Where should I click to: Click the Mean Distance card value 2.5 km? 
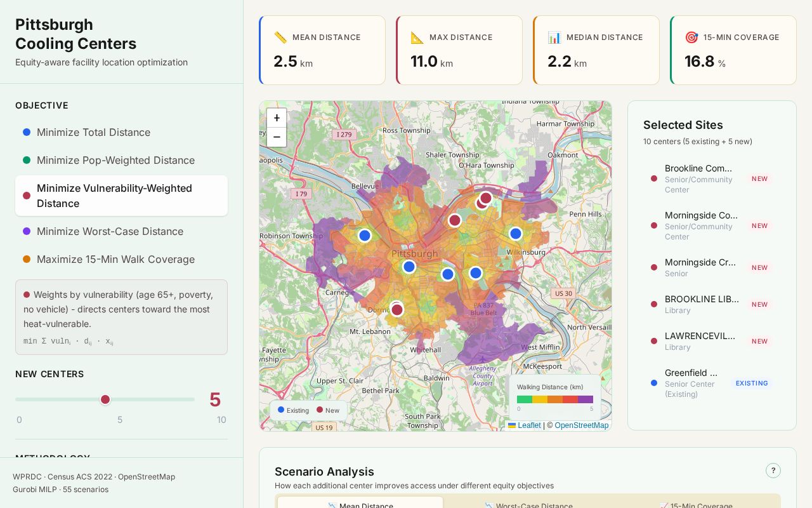(x=293, y=62)
